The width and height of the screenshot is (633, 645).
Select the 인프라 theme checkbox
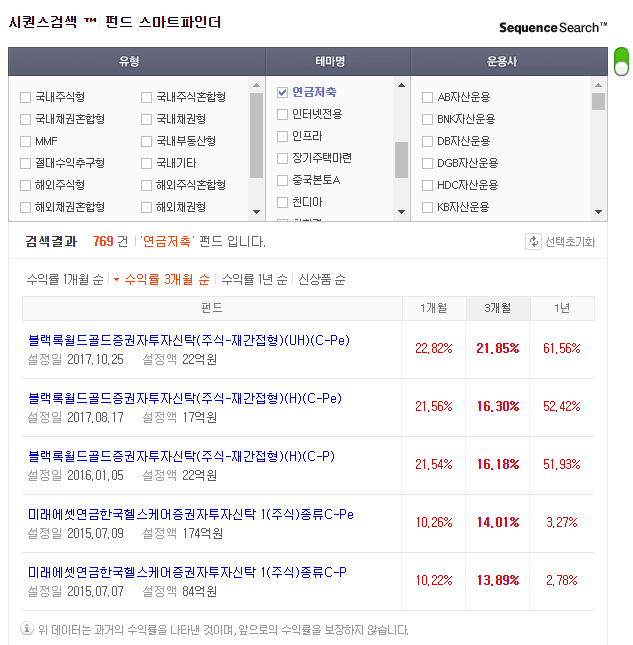click(x=282, y=136)
